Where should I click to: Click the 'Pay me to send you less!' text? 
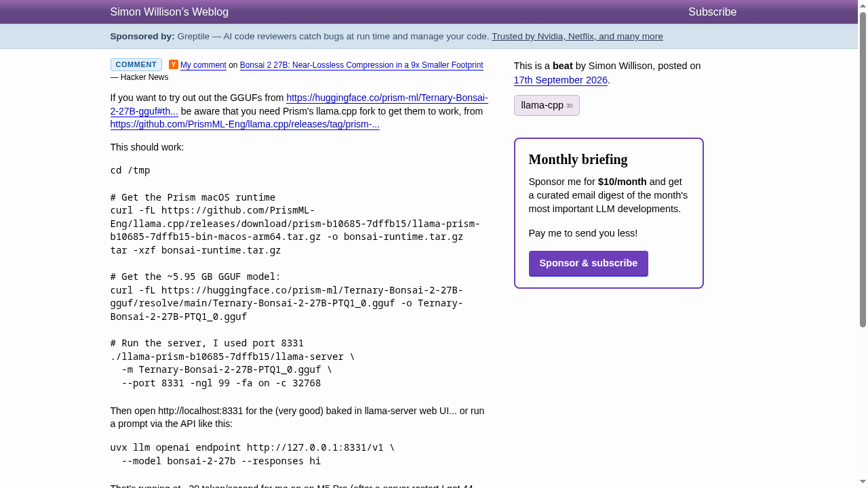point(583,233)
